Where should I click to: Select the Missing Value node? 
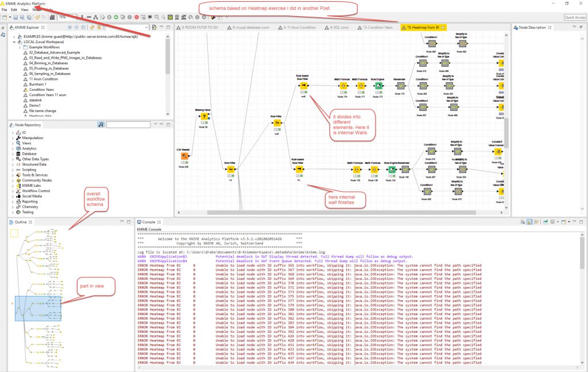203,117
